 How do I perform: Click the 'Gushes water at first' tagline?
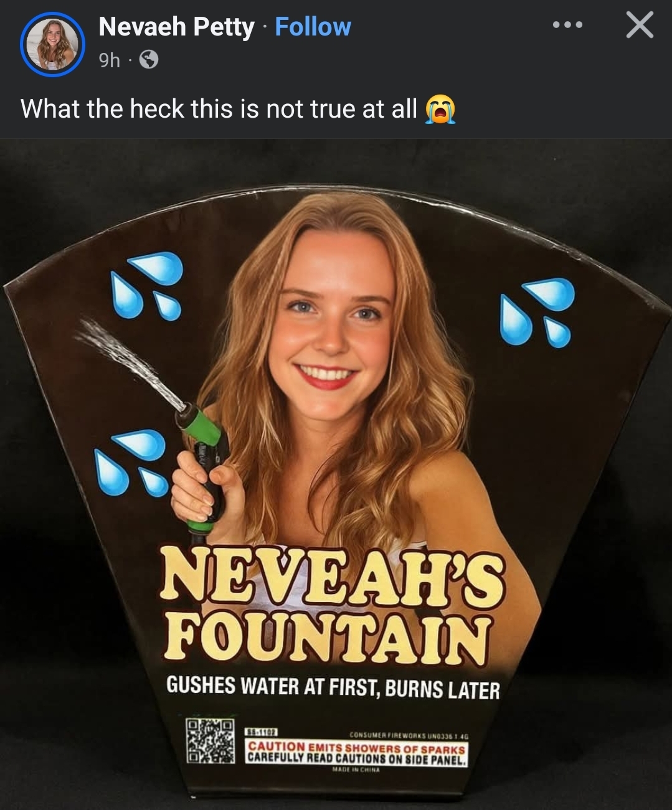333,687
